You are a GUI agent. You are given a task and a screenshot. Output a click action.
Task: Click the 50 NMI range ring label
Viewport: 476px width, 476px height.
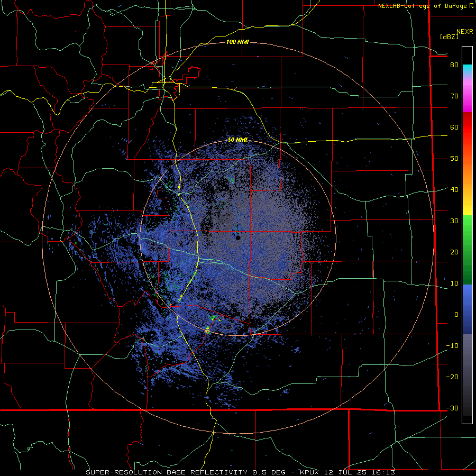[x=237, y=140]
